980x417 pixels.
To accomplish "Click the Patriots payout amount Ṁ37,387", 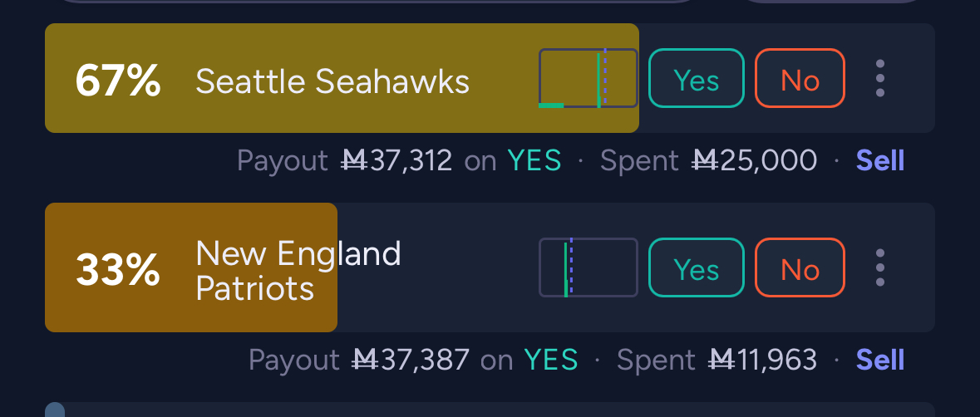I will click(411, 360).
